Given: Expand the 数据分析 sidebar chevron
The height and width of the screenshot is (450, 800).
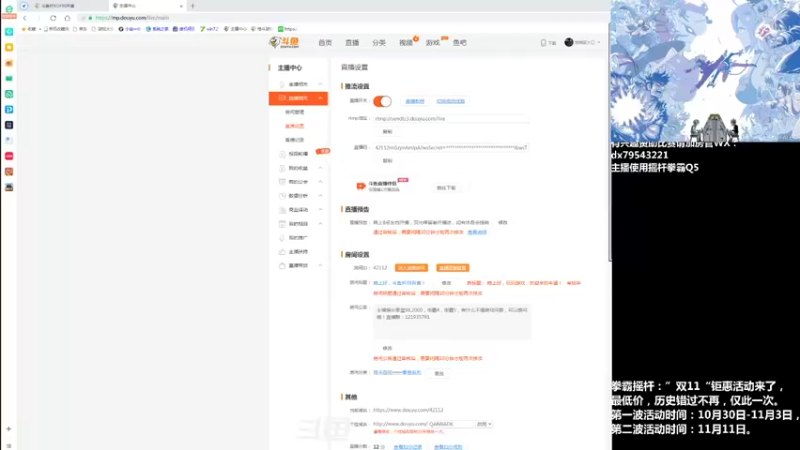Looking at the screenshot, I should pyautogui.click(x=320, y=195).
